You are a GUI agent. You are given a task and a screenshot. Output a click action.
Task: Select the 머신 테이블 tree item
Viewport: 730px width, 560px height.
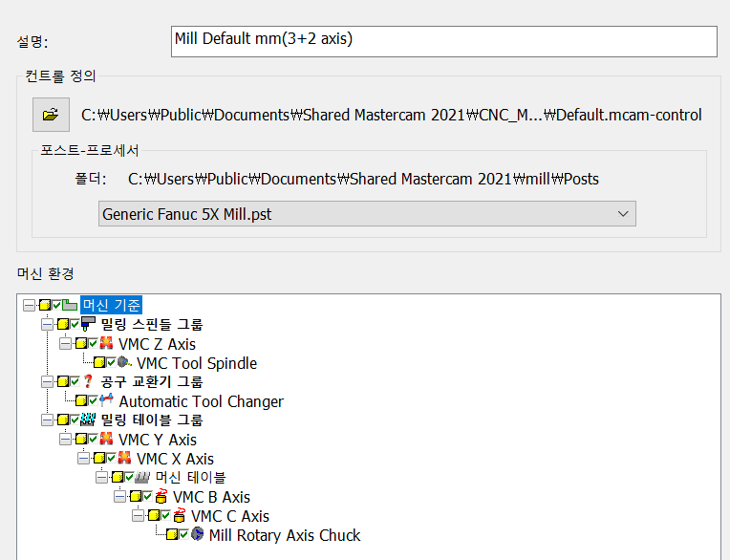pos(190,477)
